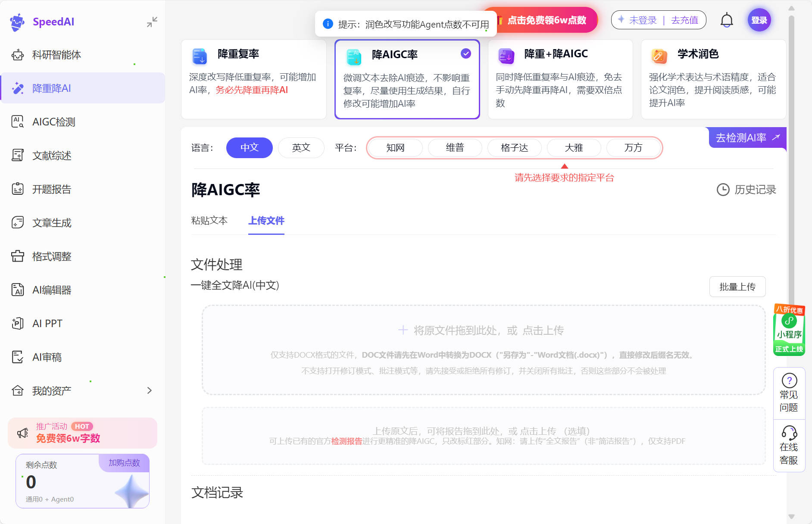Click the megaphone icon in 推广活动 banner
The image size is (812, 524).
(x=23, y=433)
